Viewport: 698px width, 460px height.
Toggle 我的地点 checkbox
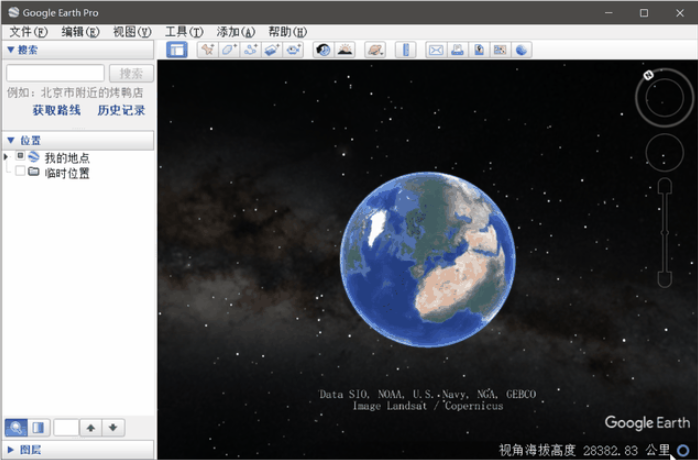[20, 155]
